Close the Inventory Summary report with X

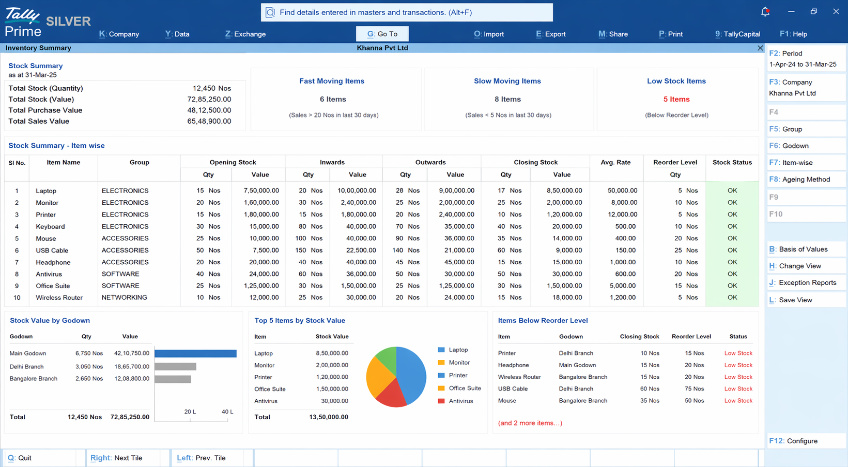click(760, 48)
